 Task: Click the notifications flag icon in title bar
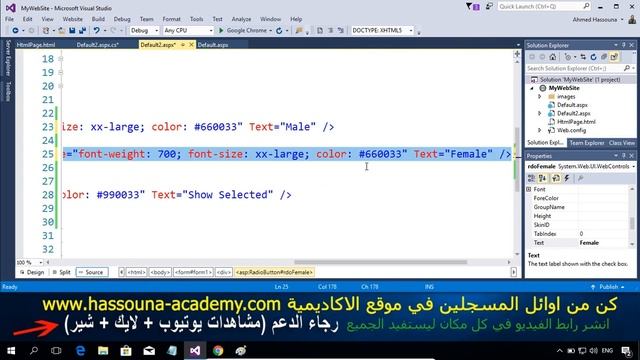[x=473, y=7]
